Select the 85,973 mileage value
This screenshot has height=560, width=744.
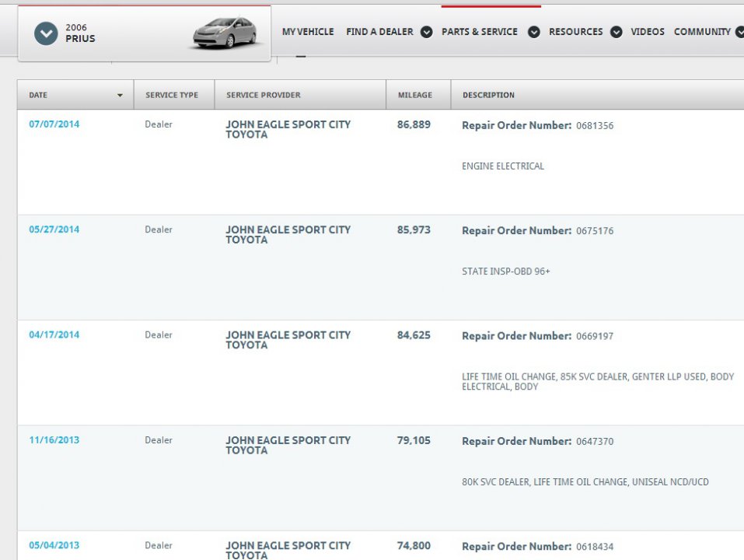pos(414,230)
